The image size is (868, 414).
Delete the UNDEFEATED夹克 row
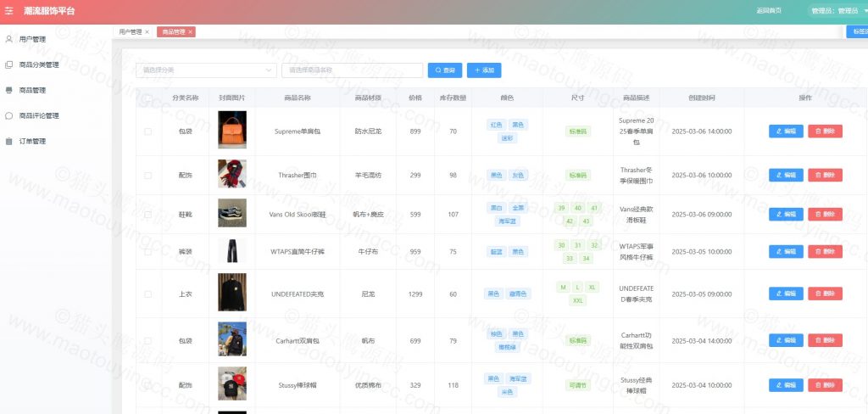tap(826, 294)
